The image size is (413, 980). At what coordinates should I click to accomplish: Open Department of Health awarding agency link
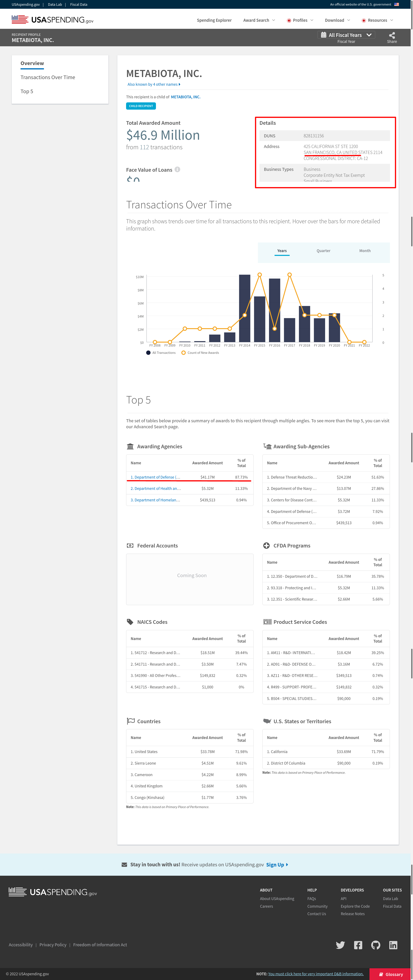[155, 488]
